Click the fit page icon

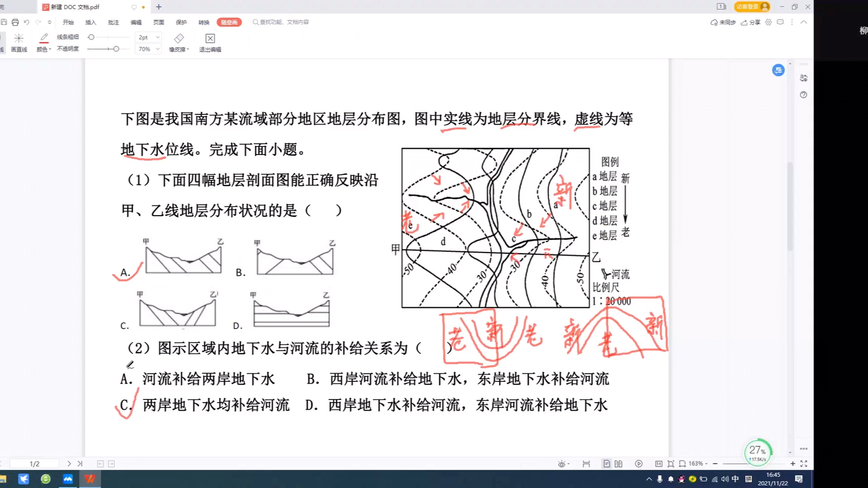point(671,464)
